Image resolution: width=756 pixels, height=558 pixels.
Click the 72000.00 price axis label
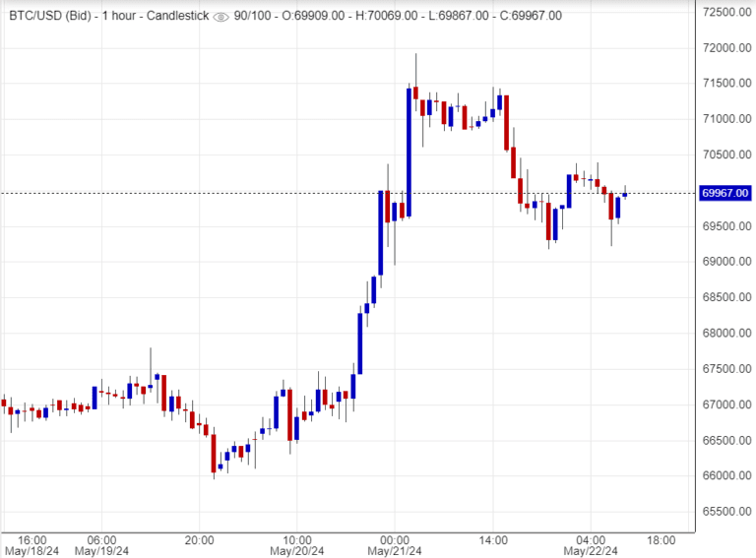click(x=725, y=48)
